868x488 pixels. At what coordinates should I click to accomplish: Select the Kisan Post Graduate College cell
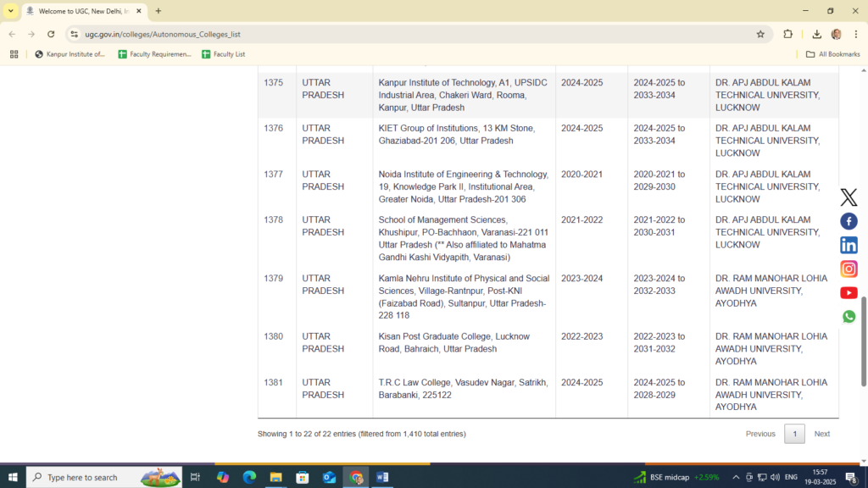tap(464, 348)
